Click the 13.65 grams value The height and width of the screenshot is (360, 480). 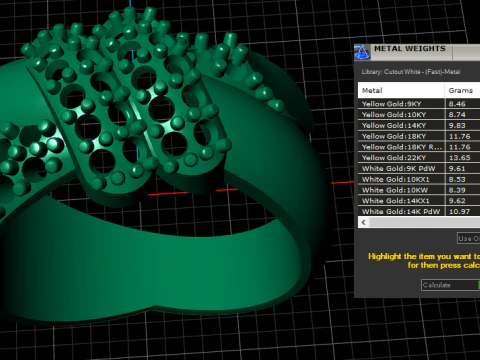[459, 158]
